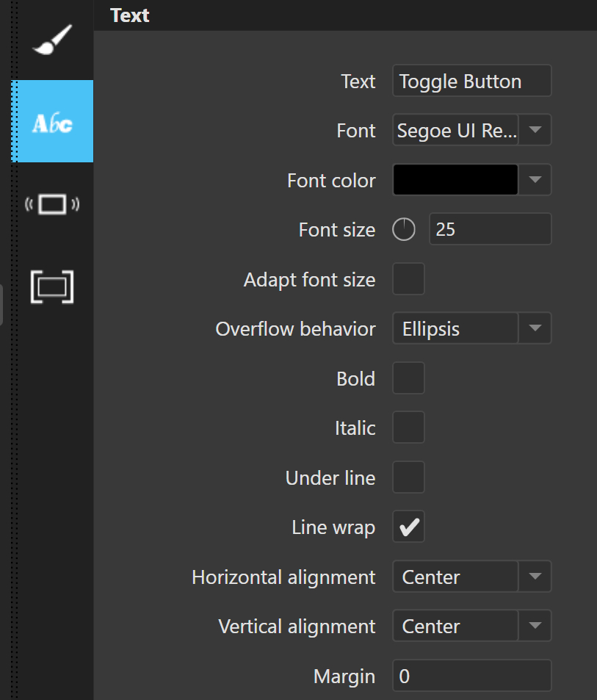Screen dimensions: 597x700
Task: Click the Font size field showing 25
Action: pyautogui.click(x=491, y=229)
